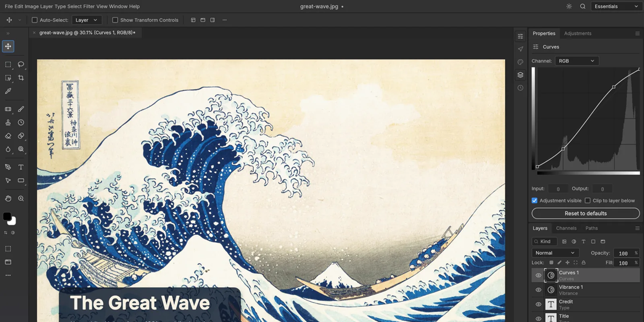Choose the Lasso tool
The image size is (644, 322).
pyautogui.click(x=21, y=64)
